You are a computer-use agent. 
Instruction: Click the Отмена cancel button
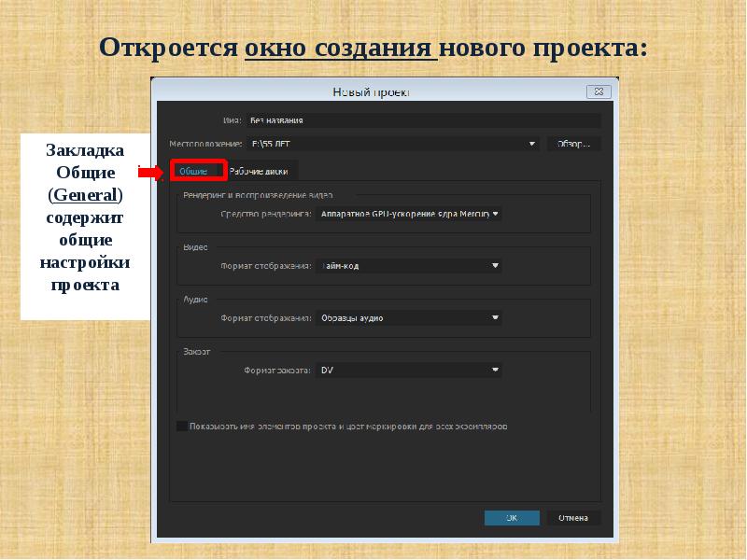tap(572, 517)
